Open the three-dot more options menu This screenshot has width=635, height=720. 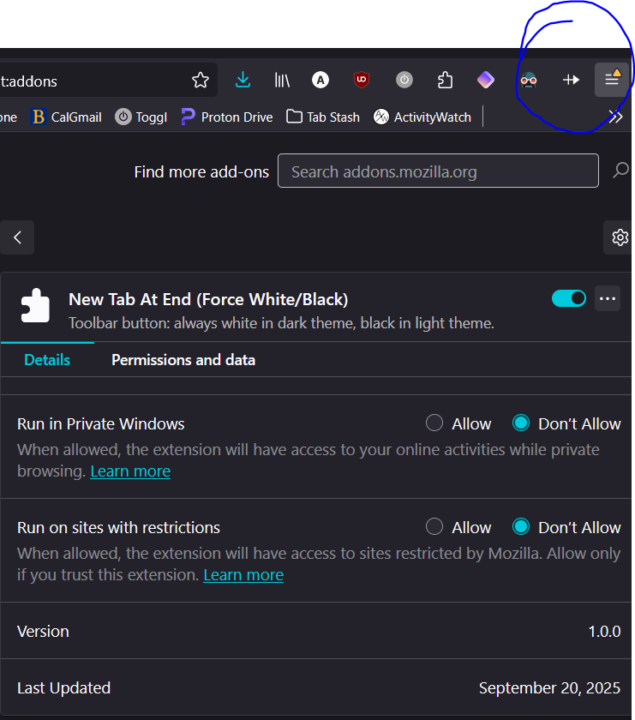point(607,298)
